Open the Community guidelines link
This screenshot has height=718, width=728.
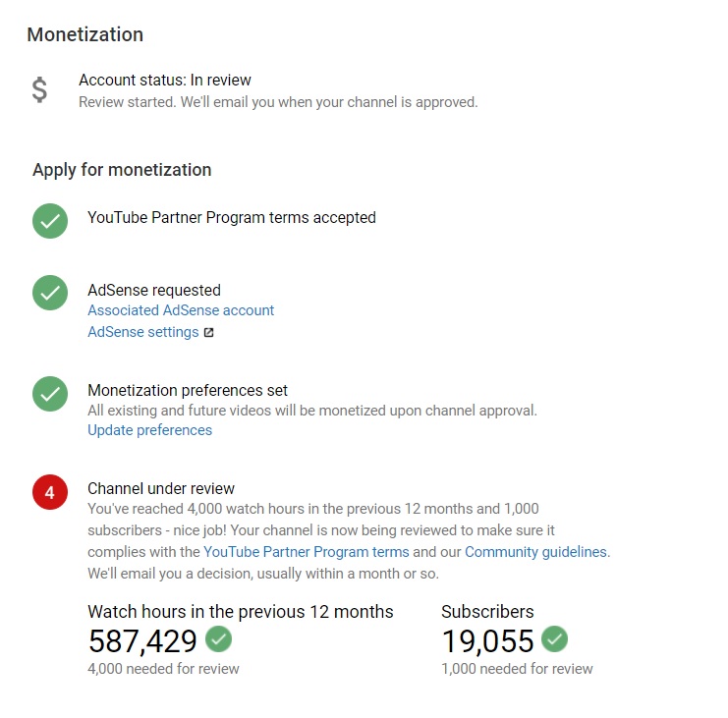[x=535, y=552]
